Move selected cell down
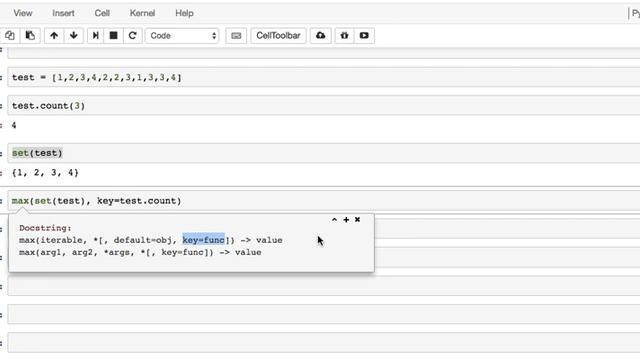The image size is (640, 360). click(x=73, y=36)
